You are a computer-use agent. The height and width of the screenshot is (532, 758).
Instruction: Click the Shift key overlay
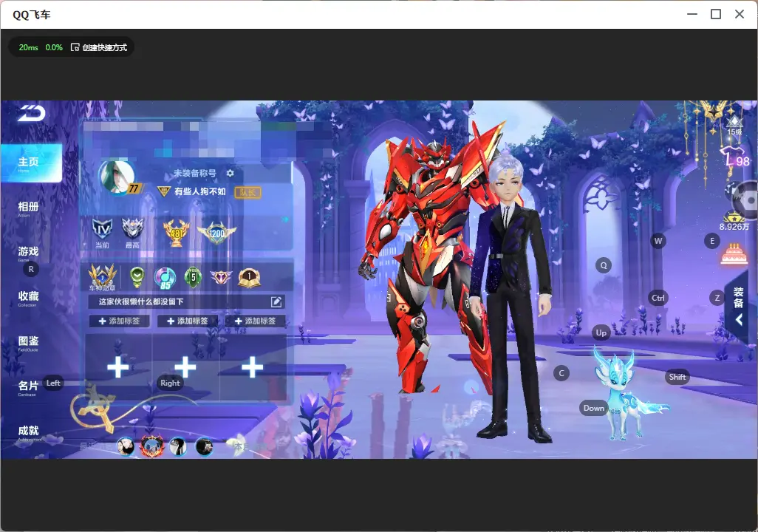coord(677,378)
